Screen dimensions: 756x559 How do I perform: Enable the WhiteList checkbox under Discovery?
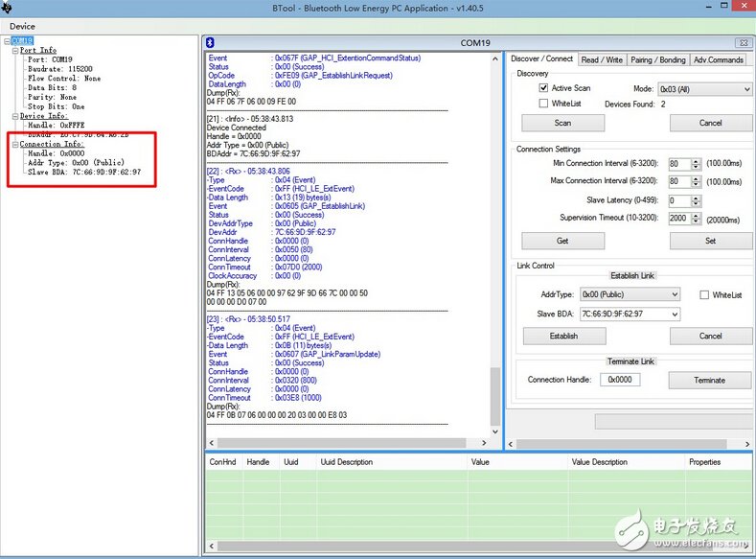[x=544, y=104]
